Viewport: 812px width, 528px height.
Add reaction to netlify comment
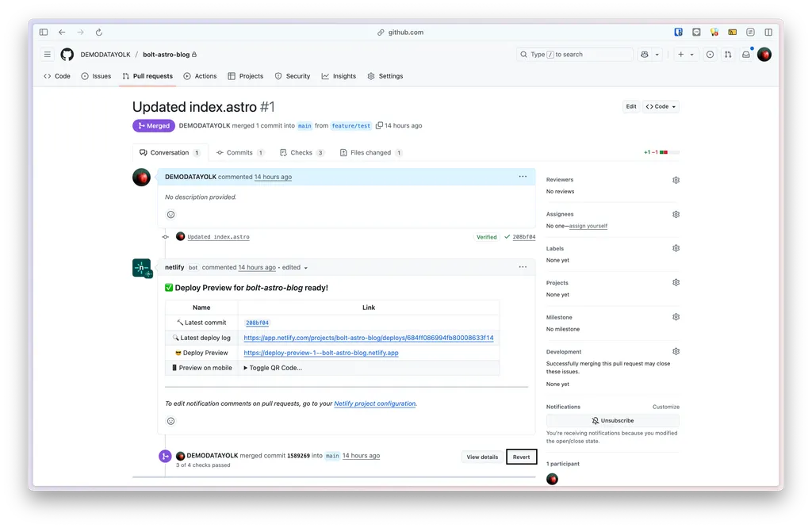pyautogui.click(x=171, y=421)
